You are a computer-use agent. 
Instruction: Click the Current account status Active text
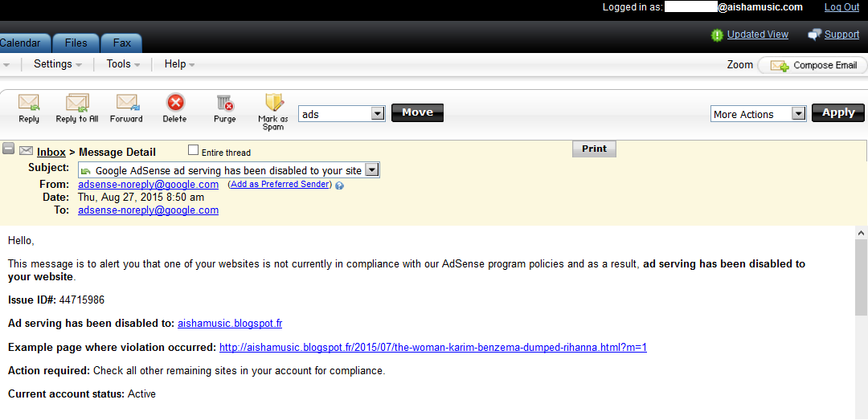[141, 394]
